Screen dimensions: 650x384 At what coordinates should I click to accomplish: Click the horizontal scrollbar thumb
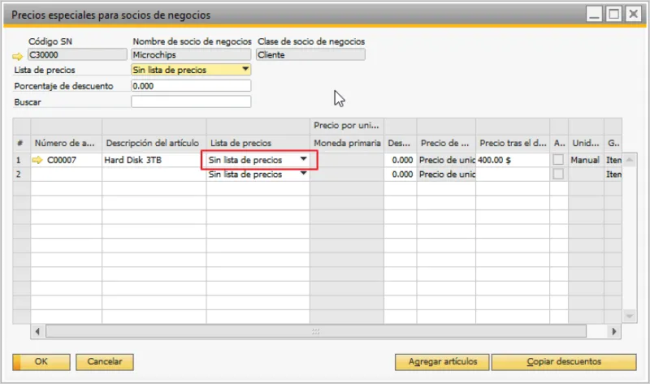(x=316, y=331)
